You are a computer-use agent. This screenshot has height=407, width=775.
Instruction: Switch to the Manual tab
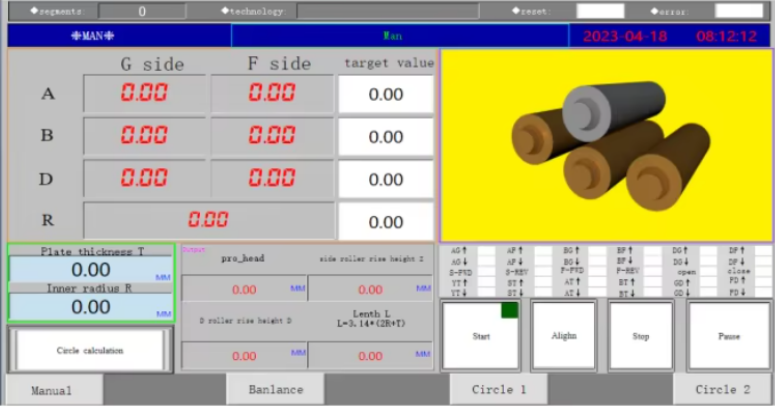coord(52,390)
